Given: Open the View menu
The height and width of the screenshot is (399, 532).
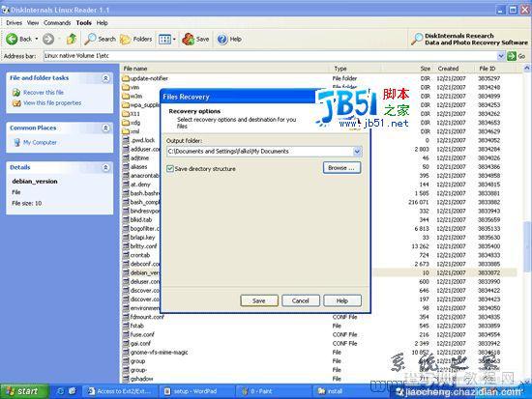Looking at the screenshot, I should point(33,23).
